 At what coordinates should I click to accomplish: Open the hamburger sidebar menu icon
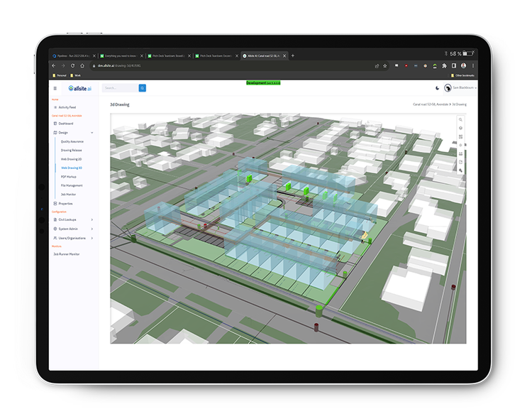click(55, 88)
